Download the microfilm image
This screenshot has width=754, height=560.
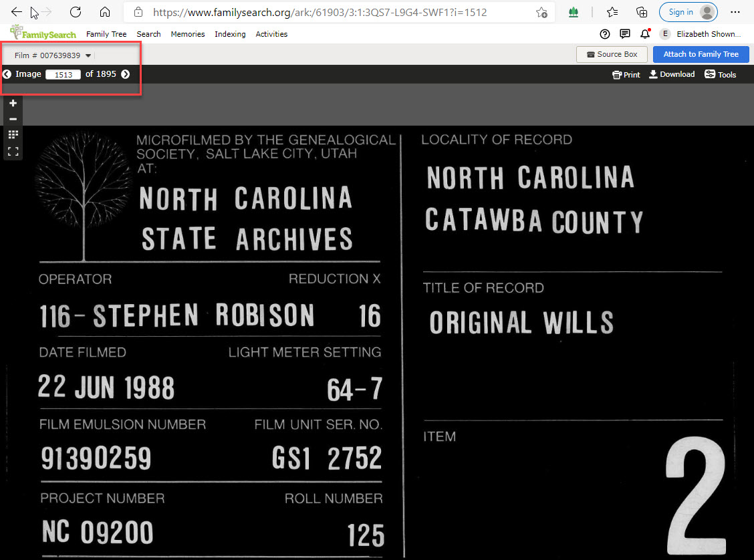click(672, 74)
